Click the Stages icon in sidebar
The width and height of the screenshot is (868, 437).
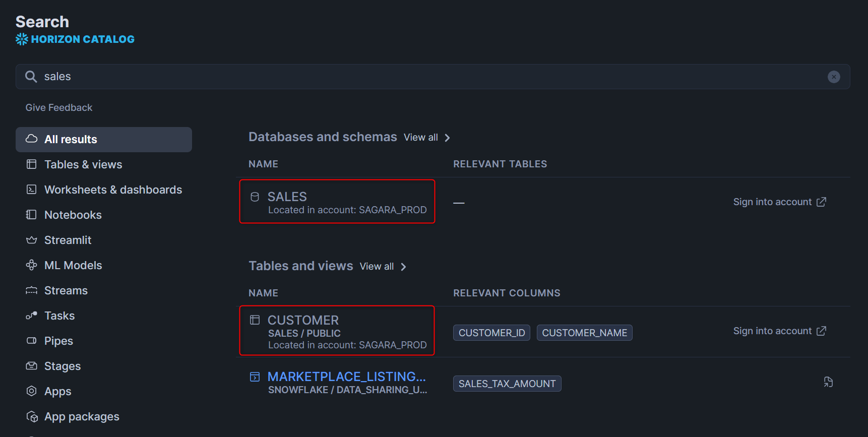32,366
